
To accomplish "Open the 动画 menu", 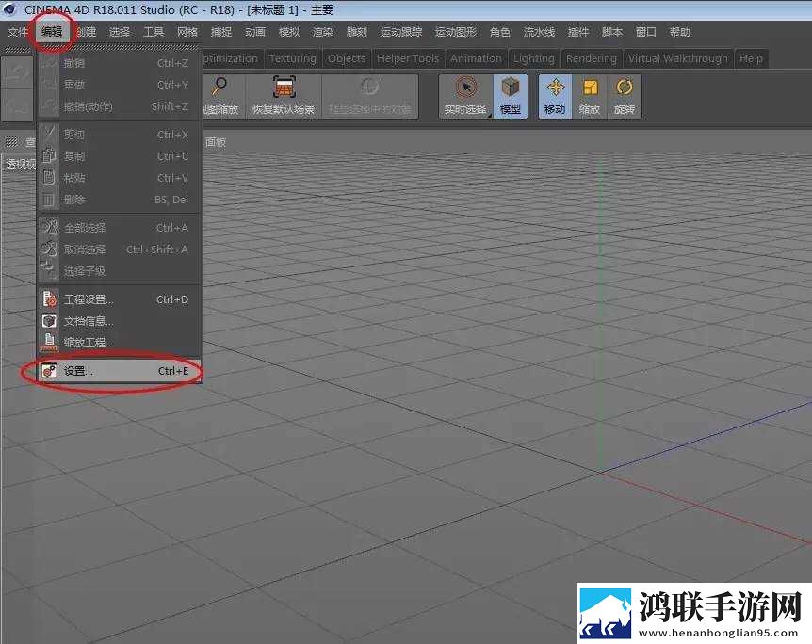I will [255, 32].
